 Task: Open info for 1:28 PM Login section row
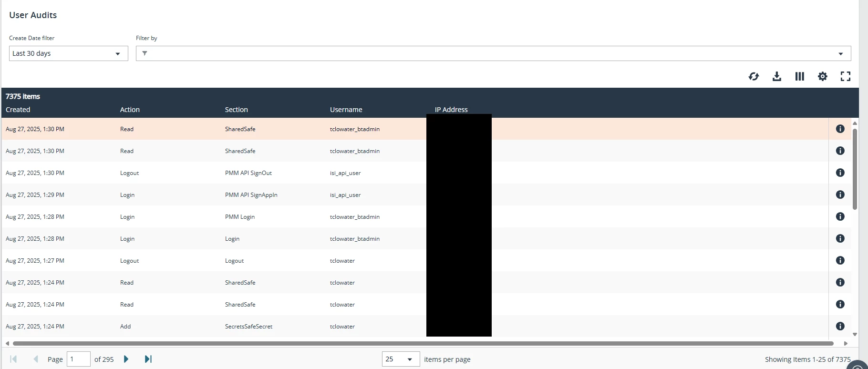pos(840,238)
